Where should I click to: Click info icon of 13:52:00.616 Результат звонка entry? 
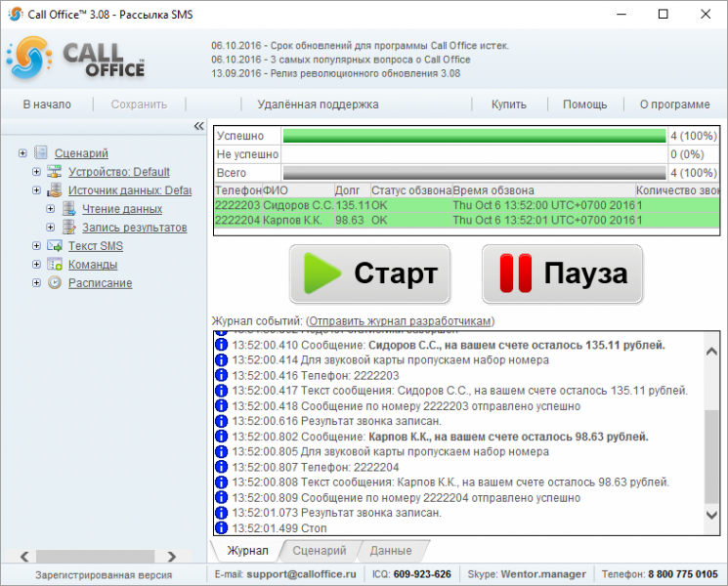click(x=222, y=421)
